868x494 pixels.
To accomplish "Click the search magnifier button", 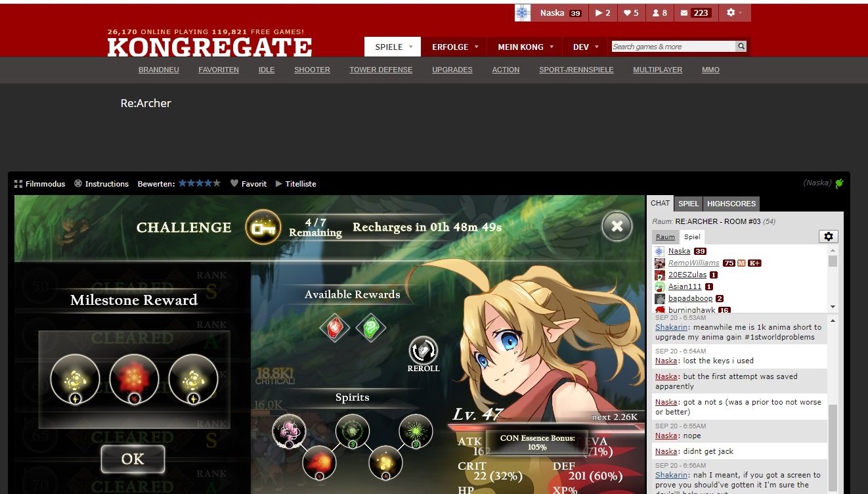I will pos(741,47).
